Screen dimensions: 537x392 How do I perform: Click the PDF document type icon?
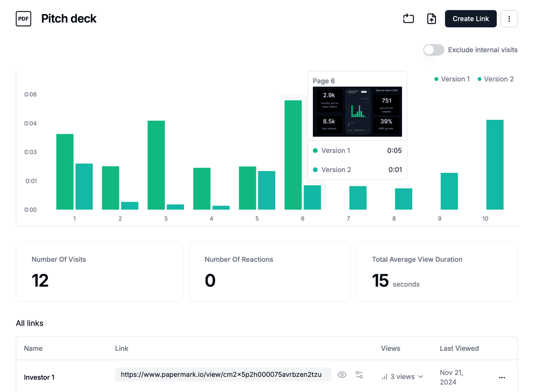tap(23, 18)
